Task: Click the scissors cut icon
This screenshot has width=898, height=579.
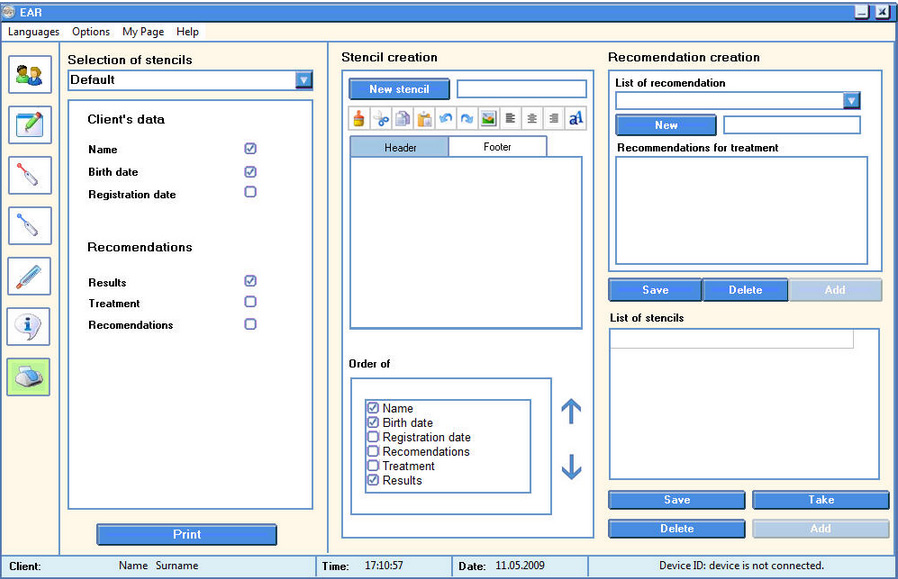Action: point(381,119)
